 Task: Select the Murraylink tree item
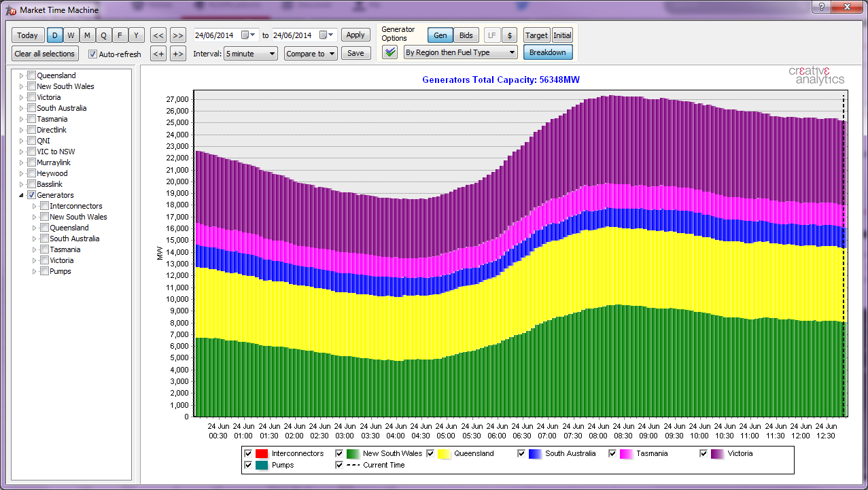[x=54, y=162]
